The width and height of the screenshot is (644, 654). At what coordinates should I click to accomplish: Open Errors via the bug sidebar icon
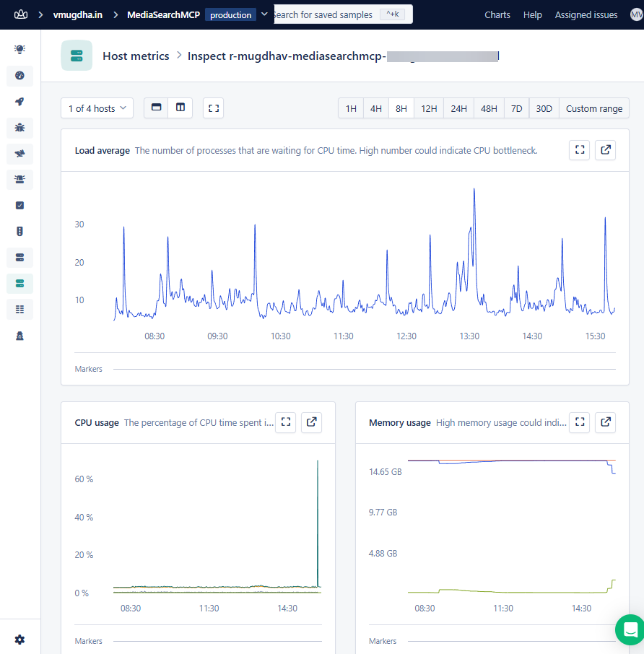(19, 128)
